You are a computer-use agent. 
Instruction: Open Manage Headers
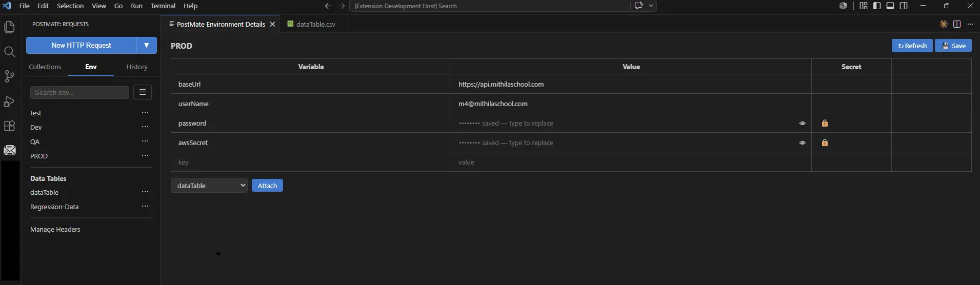pos(55,229)
